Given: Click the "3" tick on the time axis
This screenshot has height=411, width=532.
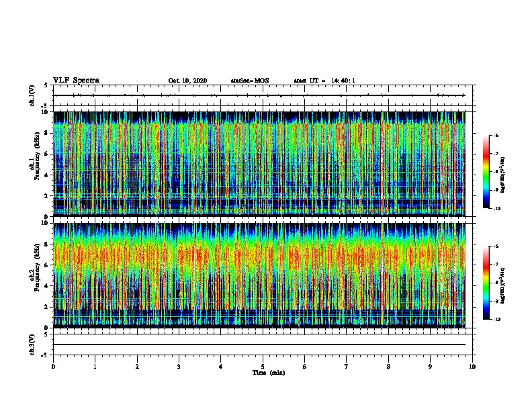Looking at the screenshot, I should pos(179,367).
